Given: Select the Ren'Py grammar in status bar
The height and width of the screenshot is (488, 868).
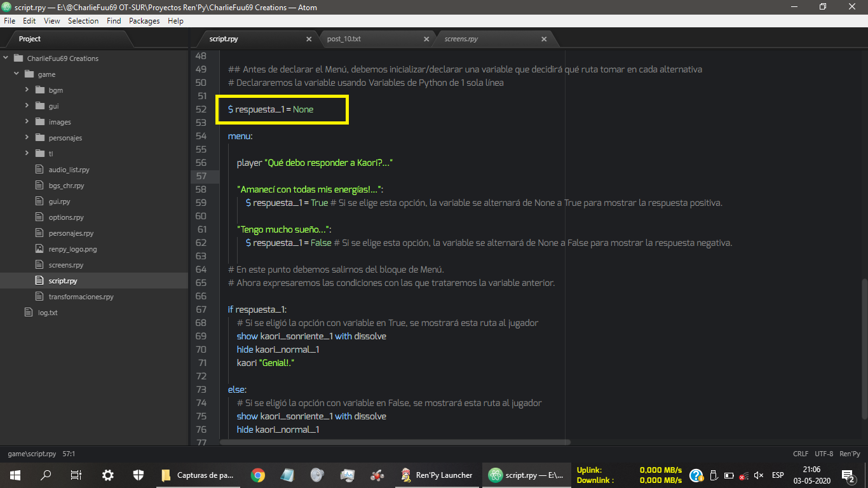Looking at the screenshot, I should 850,454.
